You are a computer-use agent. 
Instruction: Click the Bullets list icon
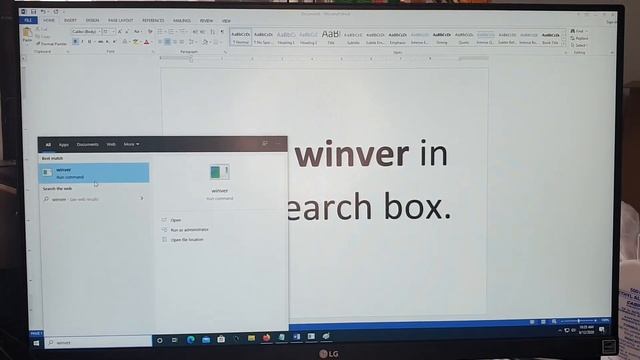coord(160,31)
